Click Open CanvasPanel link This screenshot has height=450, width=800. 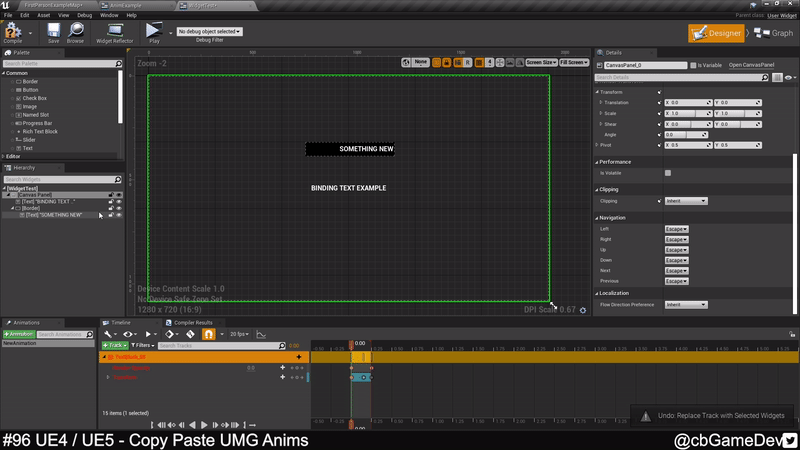coord(751,65)
